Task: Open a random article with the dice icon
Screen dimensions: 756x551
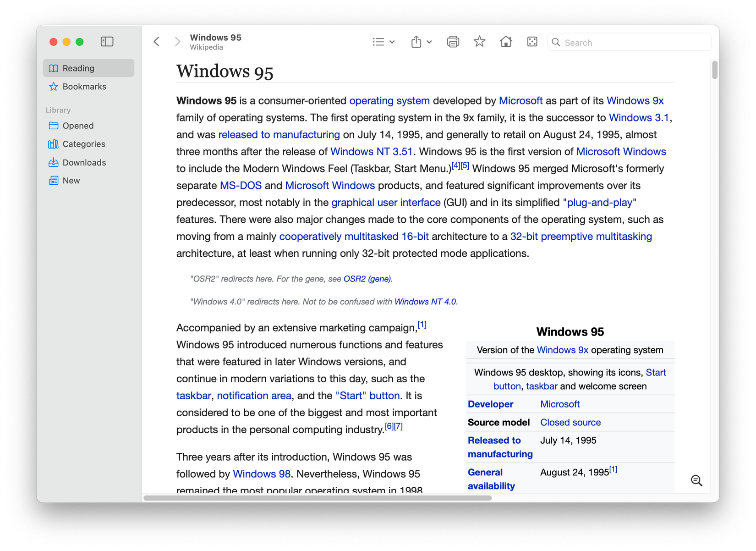Action: pyautogui.click(x=532, y=42)
